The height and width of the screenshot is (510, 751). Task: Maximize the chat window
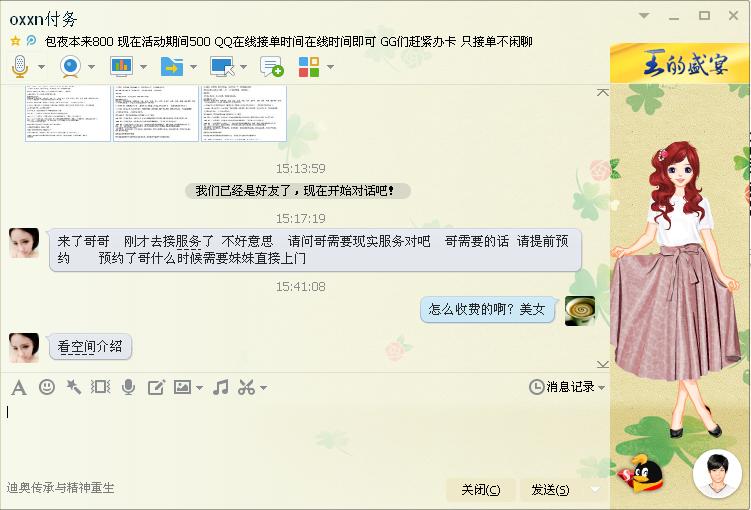pyautogui.click(x=704, y=16)
